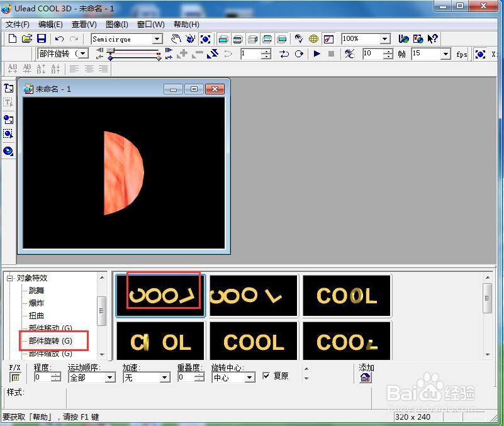Collapse the 对象特效 tree node

(x=10, y=278)
